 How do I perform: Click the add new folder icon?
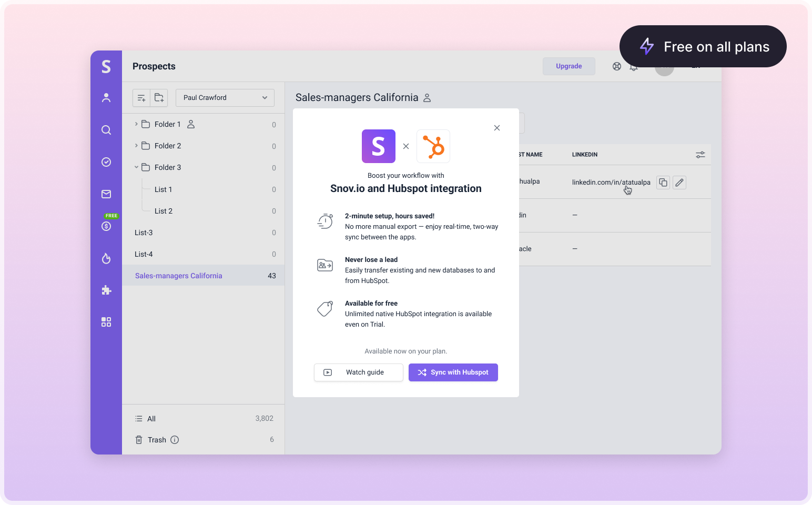click(159, 98)
